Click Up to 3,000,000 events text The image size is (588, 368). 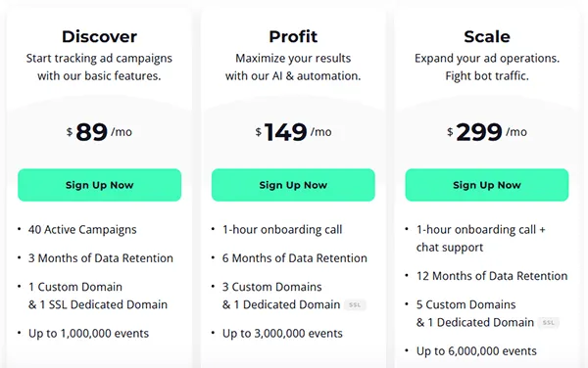click(x=282, y=333)
